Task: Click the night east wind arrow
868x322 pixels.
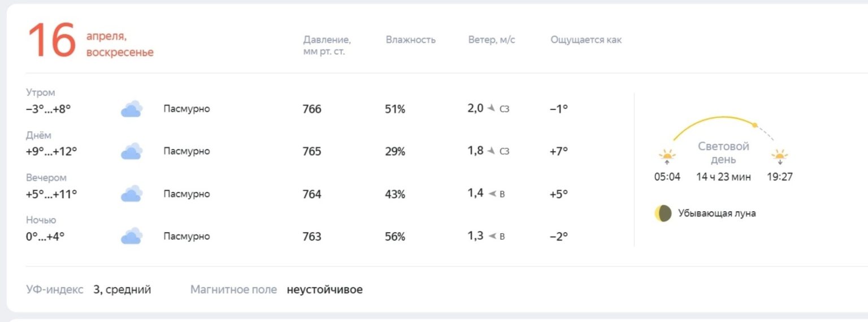Action: tap(492, 236)
